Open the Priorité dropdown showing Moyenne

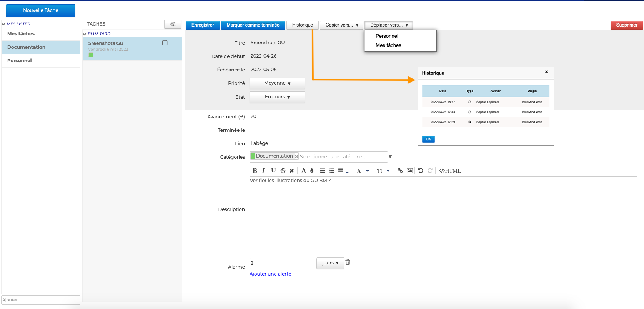coord(277,83)
